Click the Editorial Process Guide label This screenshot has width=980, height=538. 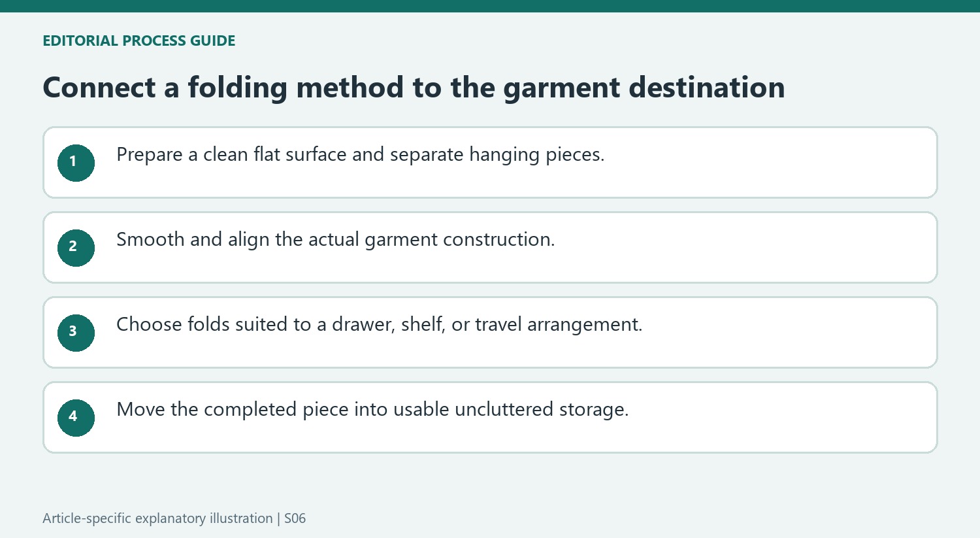click(139, 41)
